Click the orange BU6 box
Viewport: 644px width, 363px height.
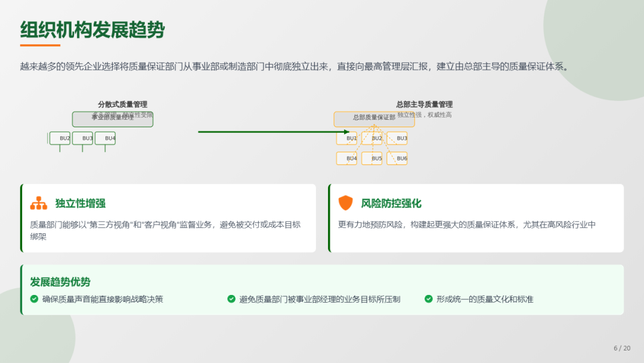tap(397, 158)
